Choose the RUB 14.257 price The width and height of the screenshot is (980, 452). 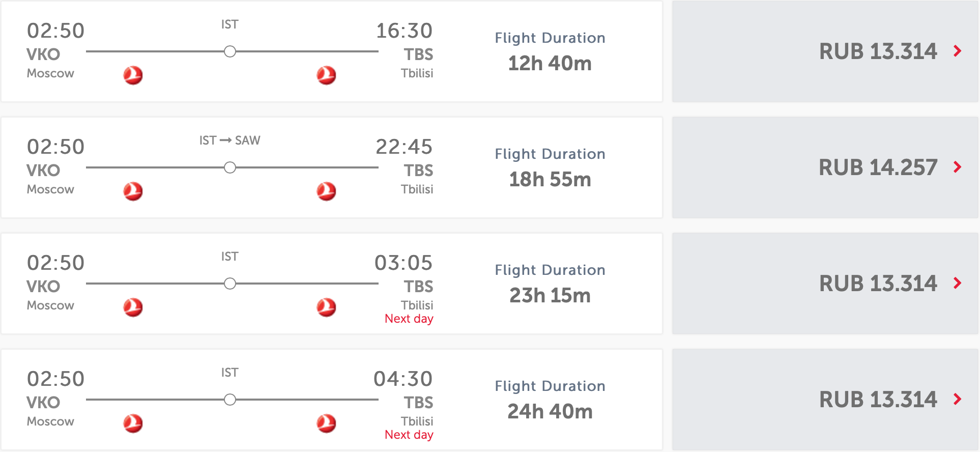point(878,167)
